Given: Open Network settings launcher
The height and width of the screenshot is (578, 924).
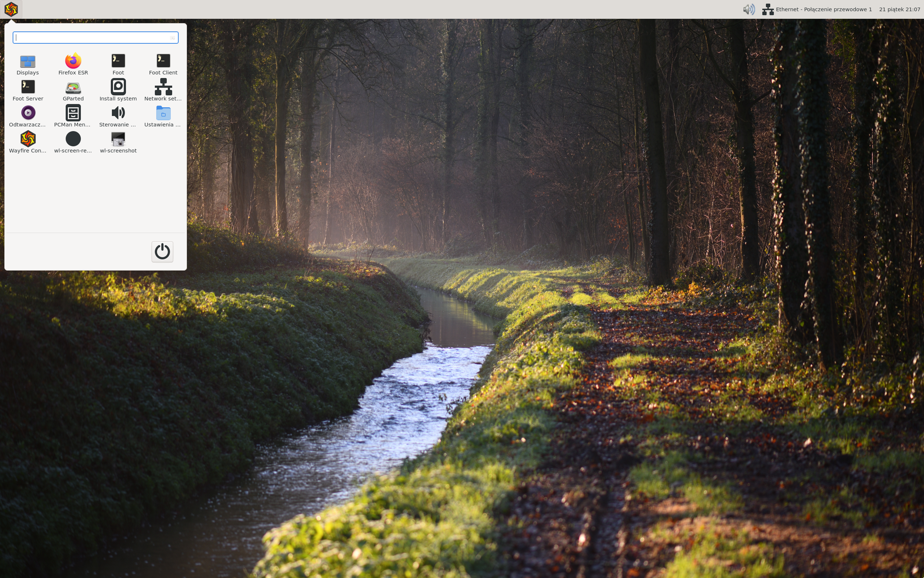Looking at the screenshot, I should 163,91.
